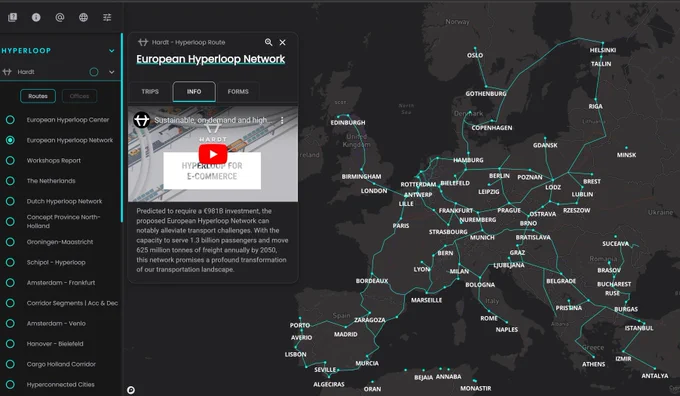The image size is (680, 396).
Task: Click the HYPERLOOP section heading
Action: [26, 51]
